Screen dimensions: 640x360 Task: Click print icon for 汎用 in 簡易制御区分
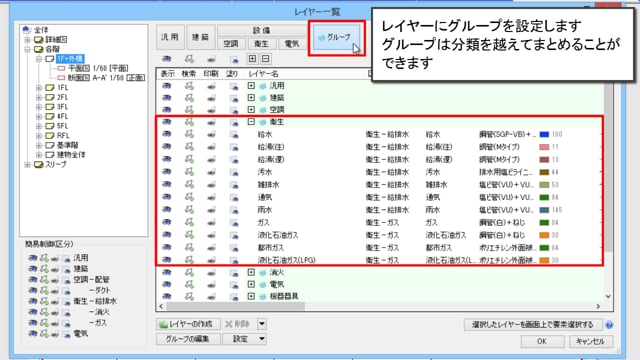click(x=55, y=258)
